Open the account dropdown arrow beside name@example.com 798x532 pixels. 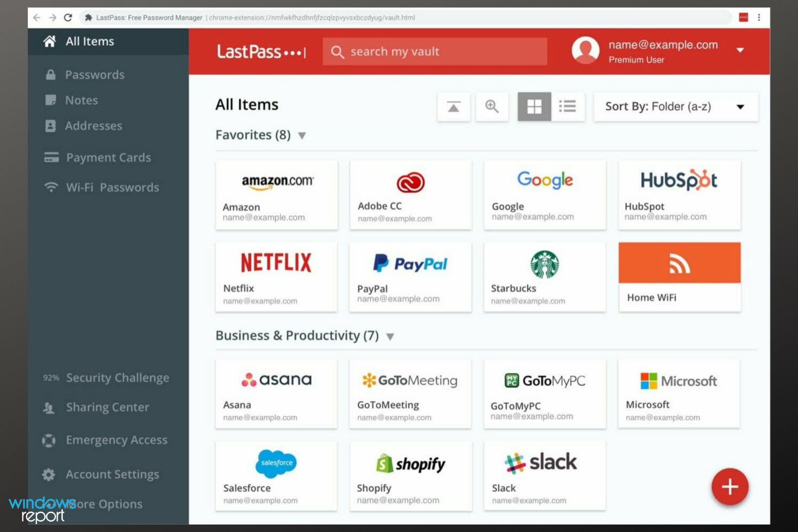tap(740, 50)
